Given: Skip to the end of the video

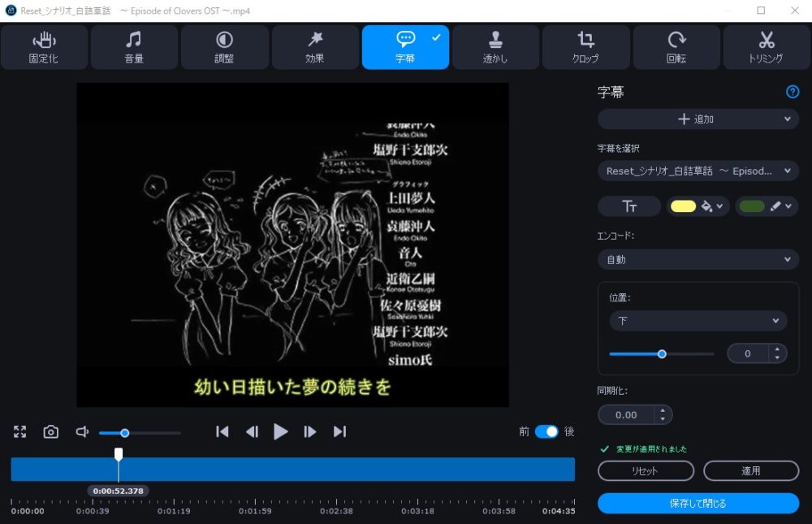Looking at the screenshot, I should tap(339, 431).
